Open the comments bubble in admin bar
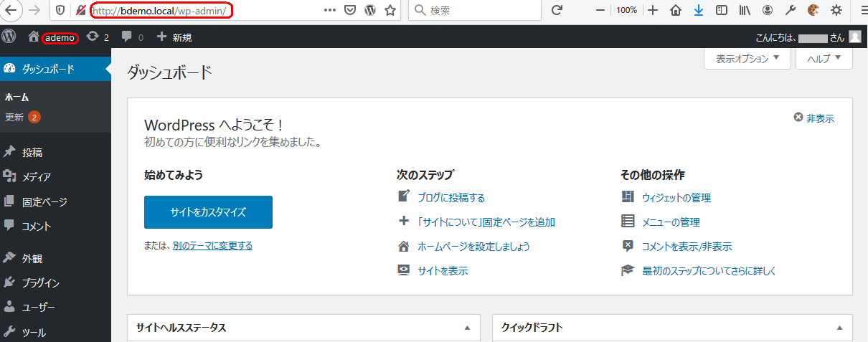This screenshot has height=342, width=868. coord(133,37)
